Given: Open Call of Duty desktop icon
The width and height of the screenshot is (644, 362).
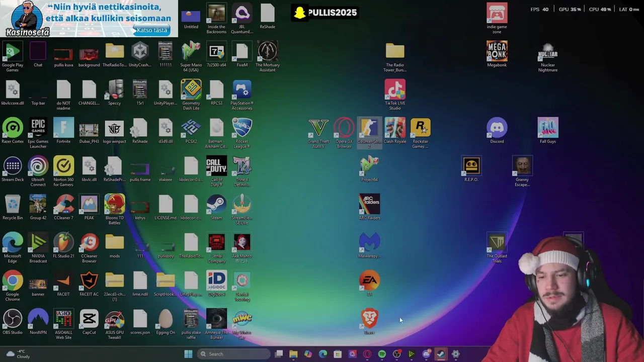Looking at the screenshot, I should 216,171.
